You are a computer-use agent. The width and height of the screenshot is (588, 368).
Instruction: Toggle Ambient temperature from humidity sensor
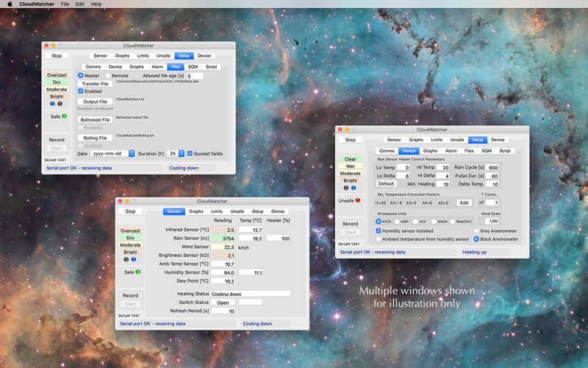[x=379, y=239]
